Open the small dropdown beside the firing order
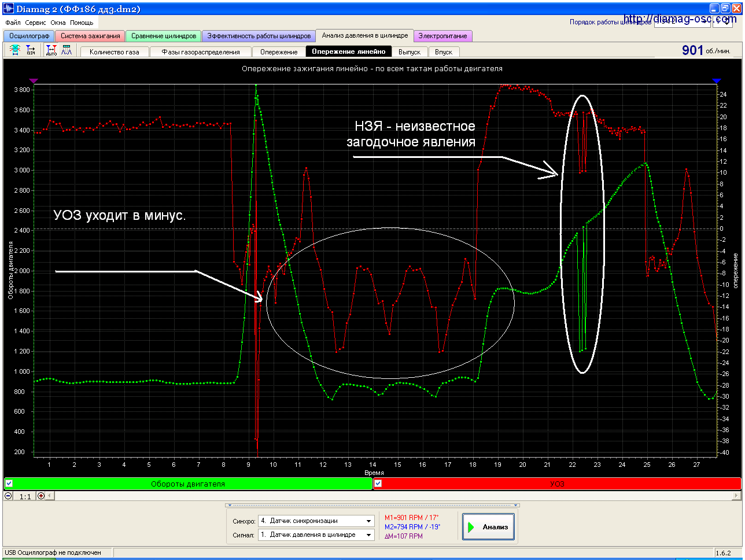Screen dimensions: 745x560 [723, 22]
